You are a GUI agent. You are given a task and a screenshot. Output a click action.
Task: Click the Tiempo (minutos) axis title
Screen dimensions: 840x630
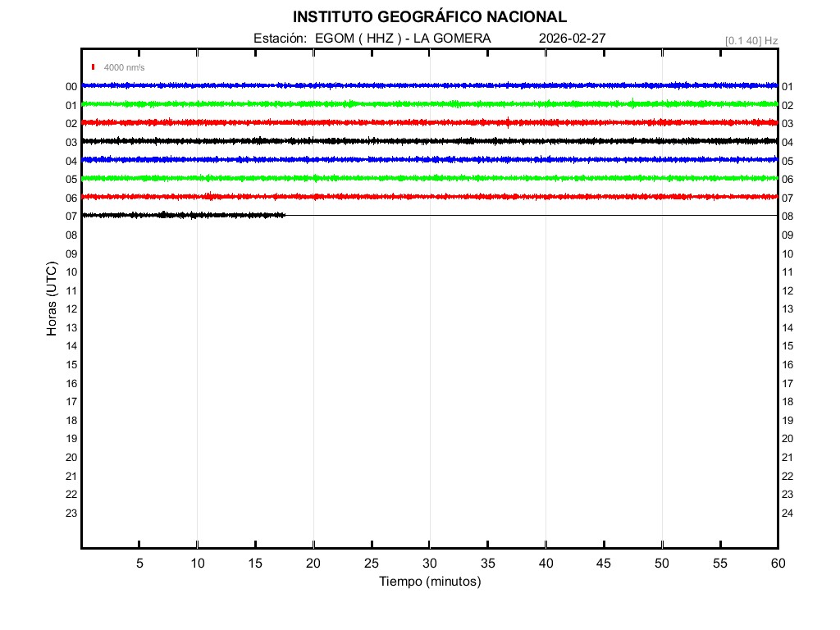[429, 582]
